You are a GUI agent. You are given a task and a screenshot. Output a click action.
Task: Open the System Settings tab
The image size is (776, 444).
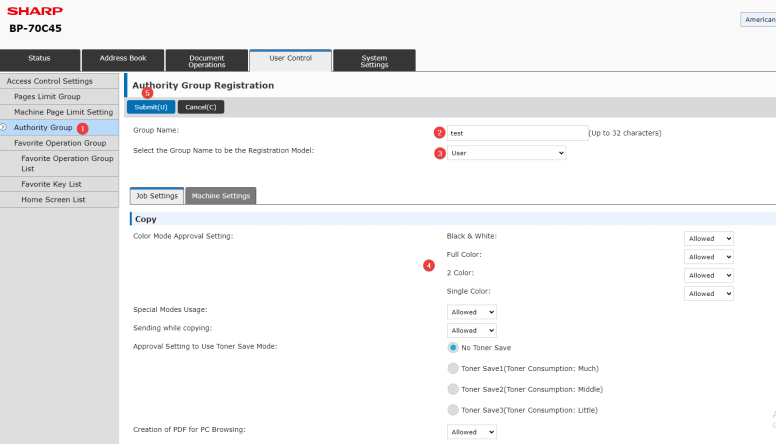(x=374, y=61)
